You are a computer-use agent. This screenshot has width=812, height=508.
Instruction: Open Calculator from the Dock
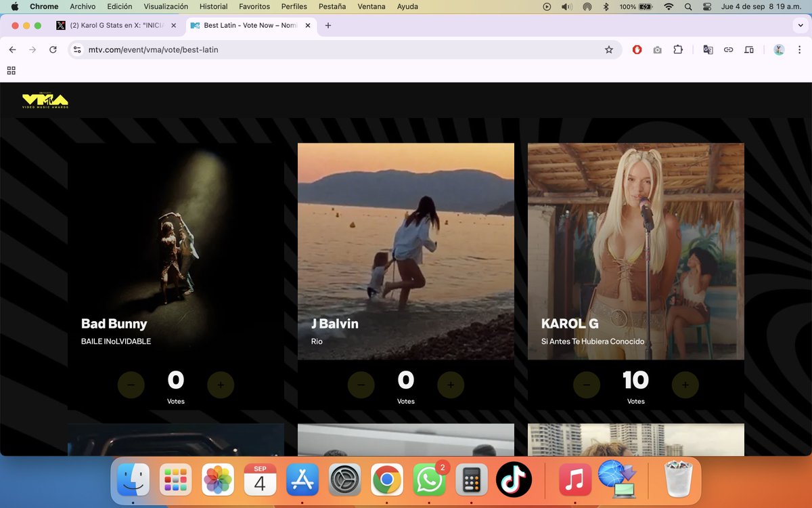(x=472, y=480)
